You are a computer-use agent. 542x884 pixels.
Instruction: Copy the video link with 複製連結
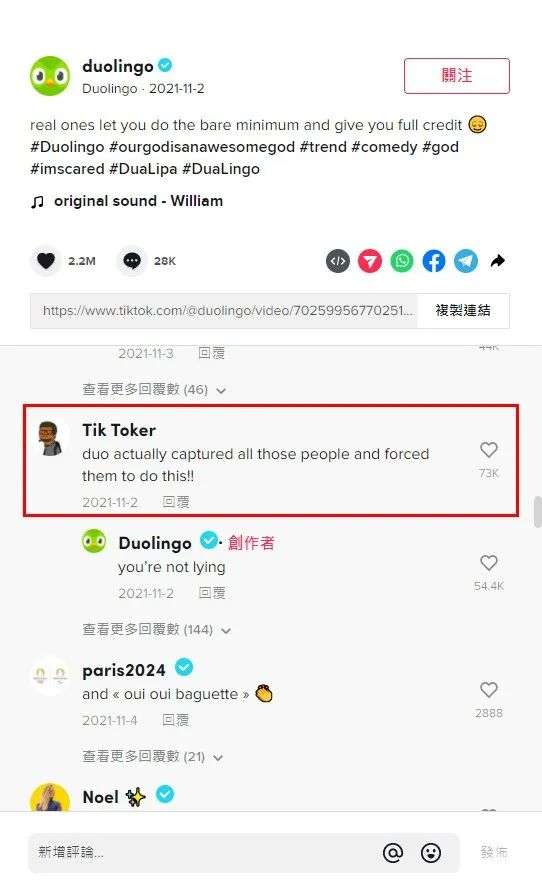coord(463,310)
